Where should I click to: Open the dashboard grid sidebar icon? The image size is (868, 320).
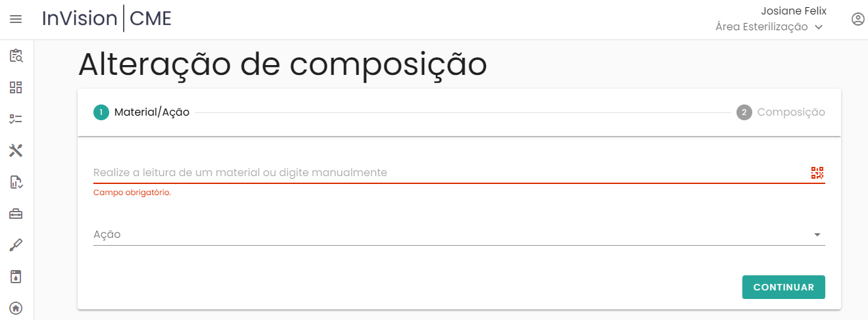click(x=16, y=87)
